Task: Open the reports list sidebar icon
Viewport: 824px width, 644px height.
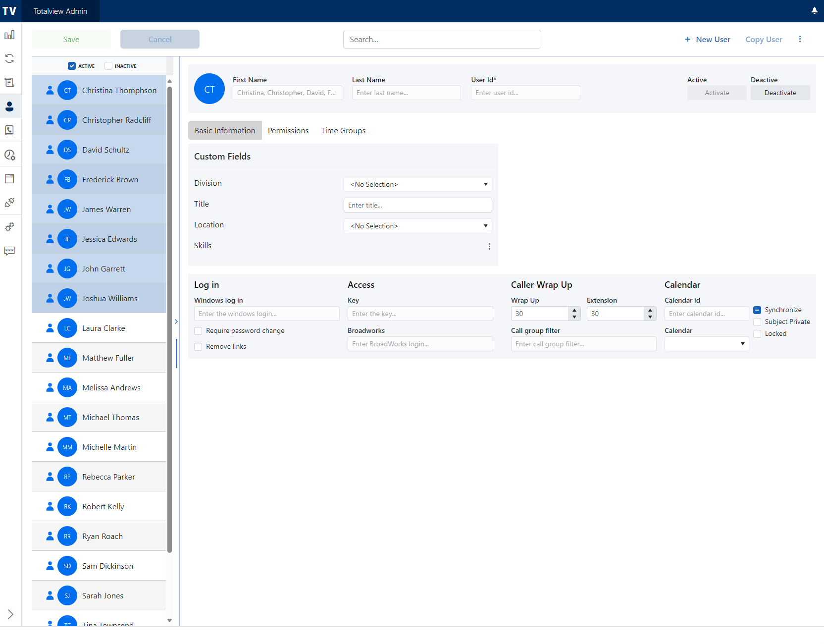Action: 9,82
